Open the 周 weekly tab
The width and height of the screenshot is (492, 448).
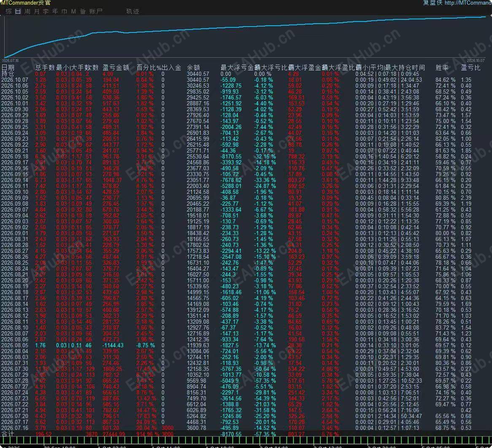point(27,11)
